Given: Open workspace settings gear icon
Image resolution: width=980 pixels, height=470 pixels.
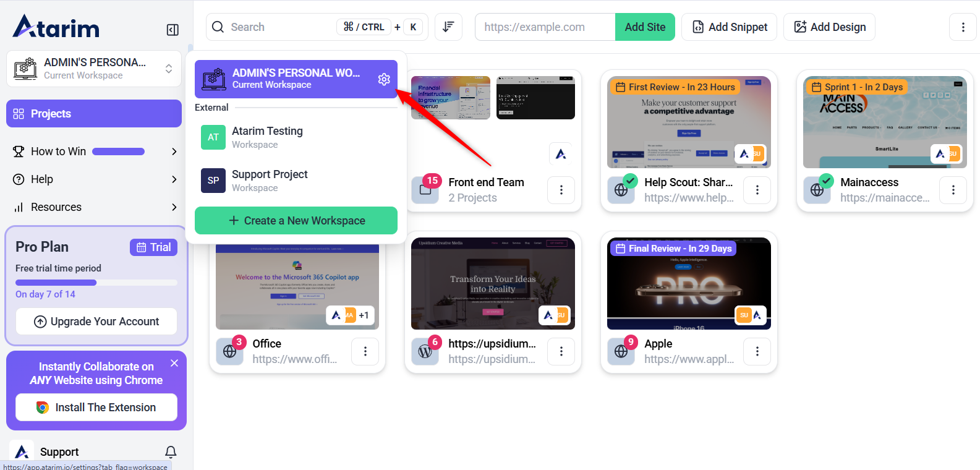Looking at the screenshot, I should point(384,79).
